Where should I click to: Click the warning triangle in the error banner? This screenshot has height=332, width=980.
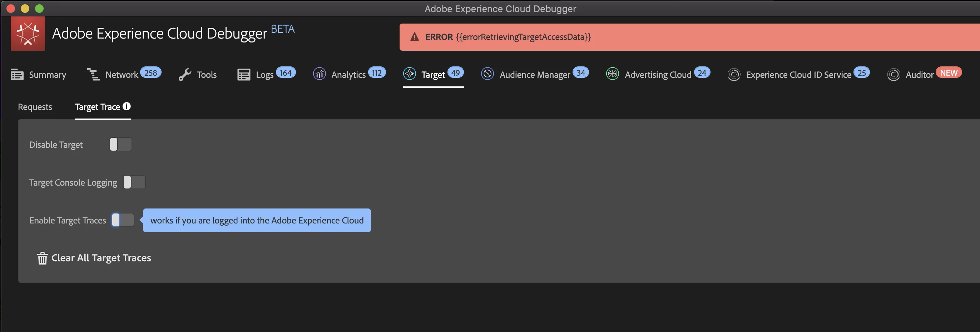[x=414, y=37]
